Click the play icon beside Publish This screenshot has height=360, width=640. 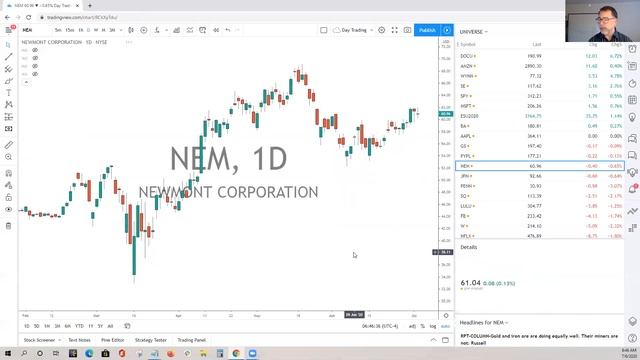tap(447, 30)
